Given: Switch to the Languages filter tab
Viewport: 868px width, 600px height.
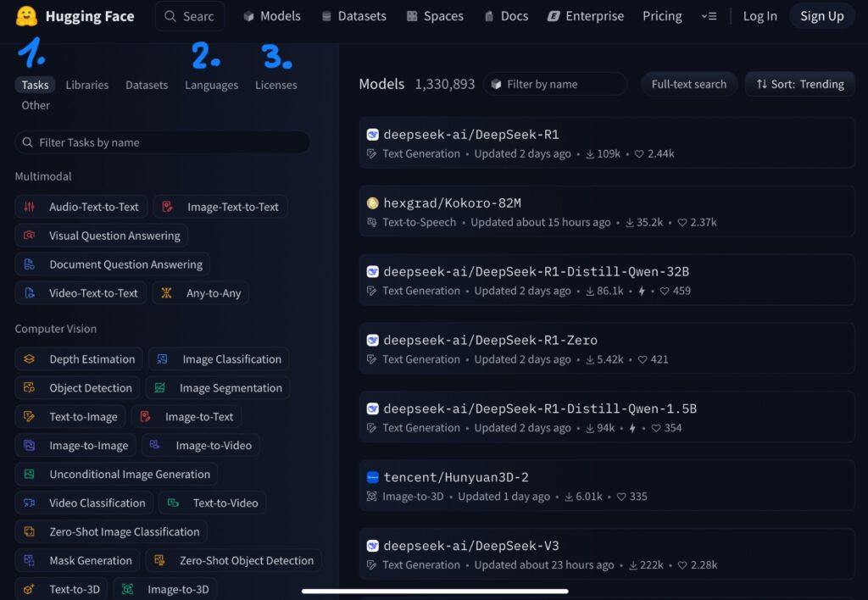Looking at the screenshot, I should tap(211, 85).
